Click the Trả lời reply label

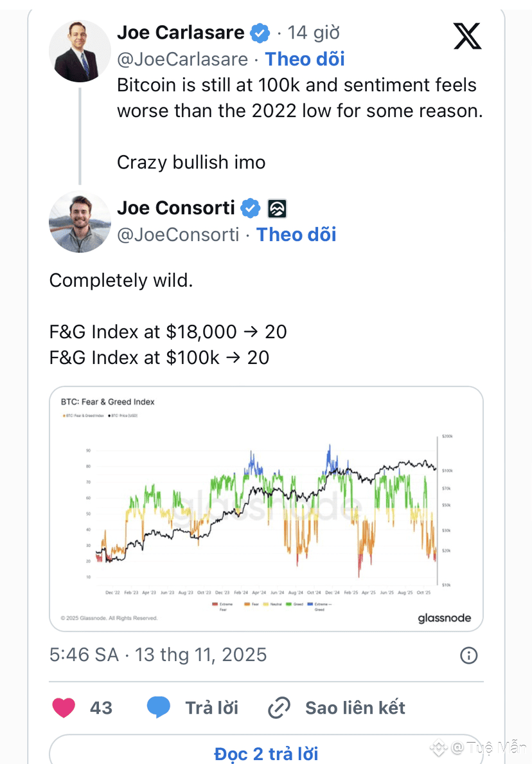click(211, 708)
